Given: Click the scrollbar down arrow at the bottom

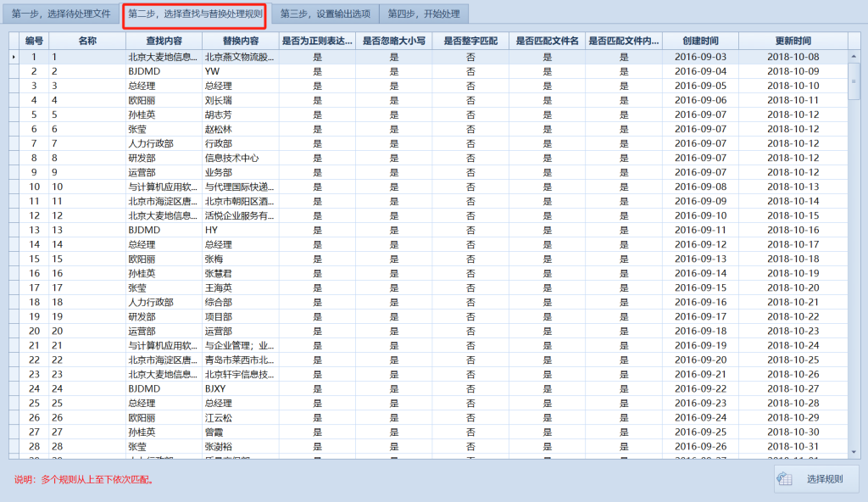Looking at the screenshot, I should [x=854, y=452].
